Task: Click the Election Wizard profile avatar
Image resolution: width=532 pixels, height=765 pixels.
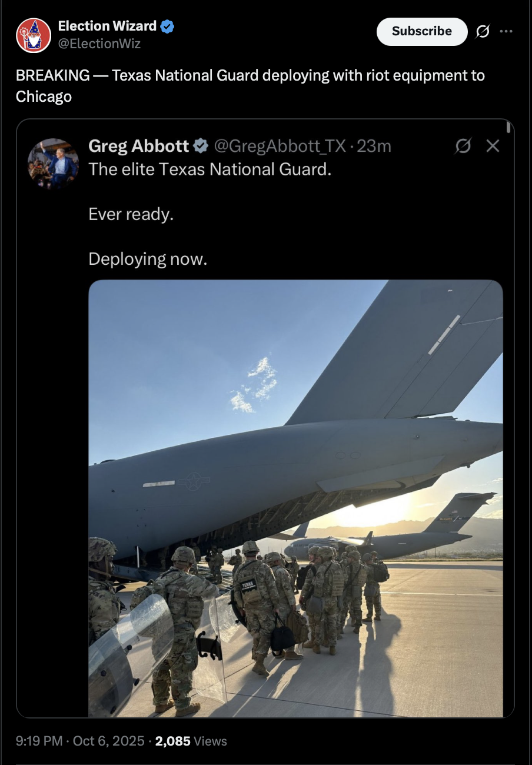Action: (x=33, y=35)
